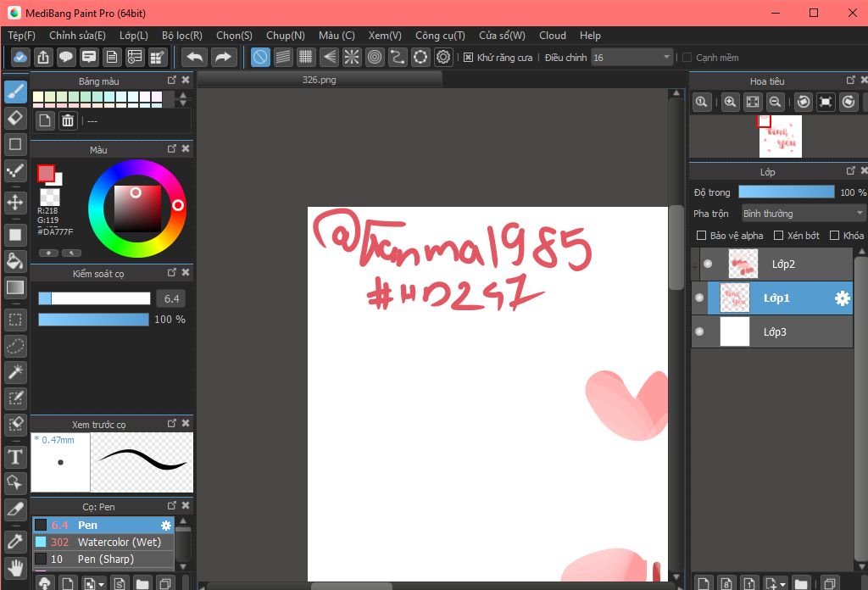This screenshot has height=590, width=868.
Task: Hide the Lớp1 layer
Action: point(699,298)
